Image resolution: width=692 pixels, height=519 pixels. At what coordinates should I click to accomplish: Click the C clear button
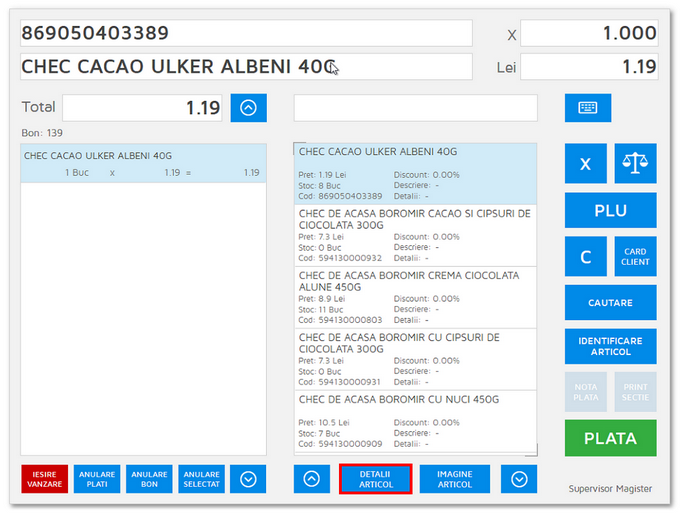point(586,256)
